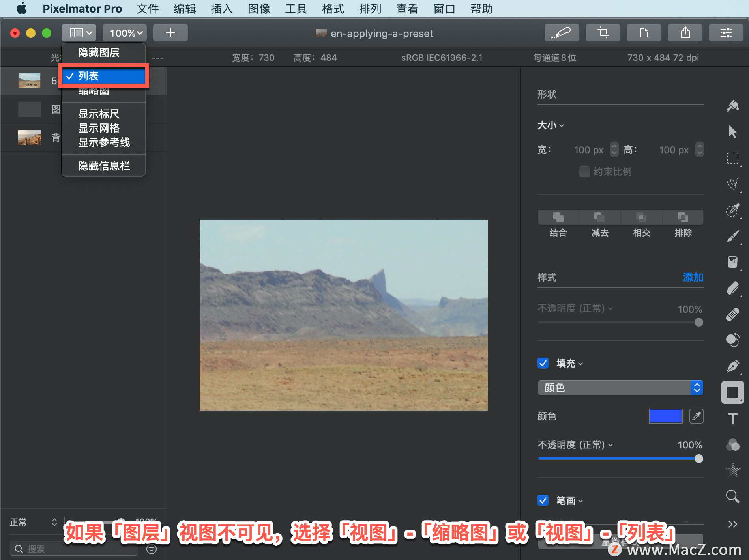Choose 显示参考线 menu item

tap(104, 142)
